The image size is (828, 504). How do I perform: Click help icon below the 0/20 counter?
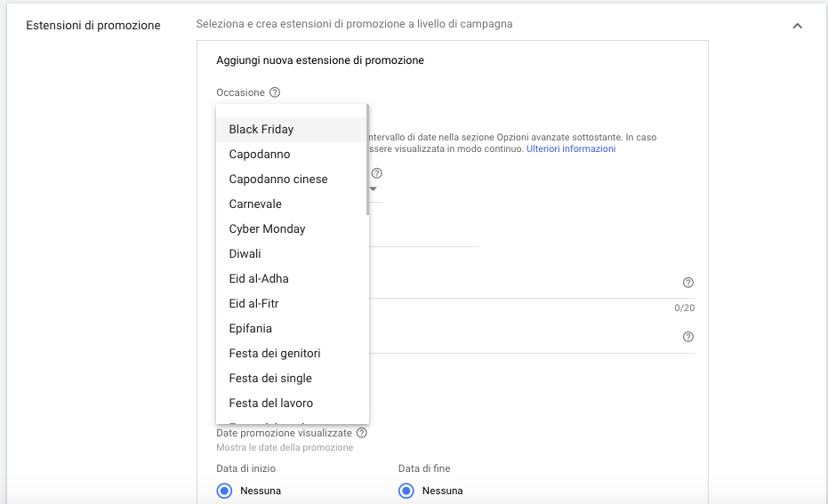point(687,337)
